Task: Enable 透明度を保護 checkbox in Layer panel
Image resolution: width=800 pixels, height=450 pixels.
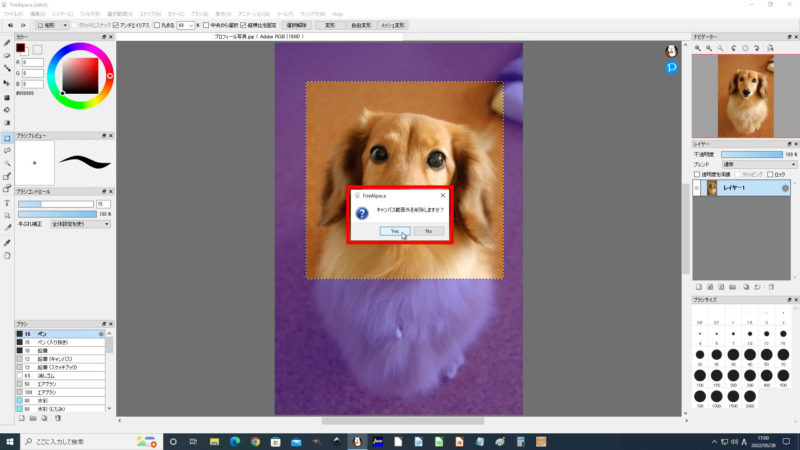Action: click(697, 174)
